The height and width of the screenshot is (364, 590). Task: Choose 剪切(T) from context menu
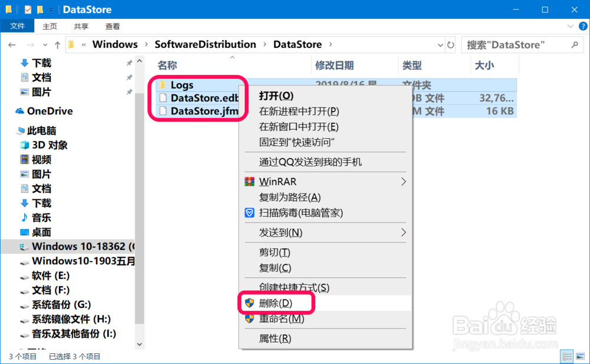(x=326, y=252)
